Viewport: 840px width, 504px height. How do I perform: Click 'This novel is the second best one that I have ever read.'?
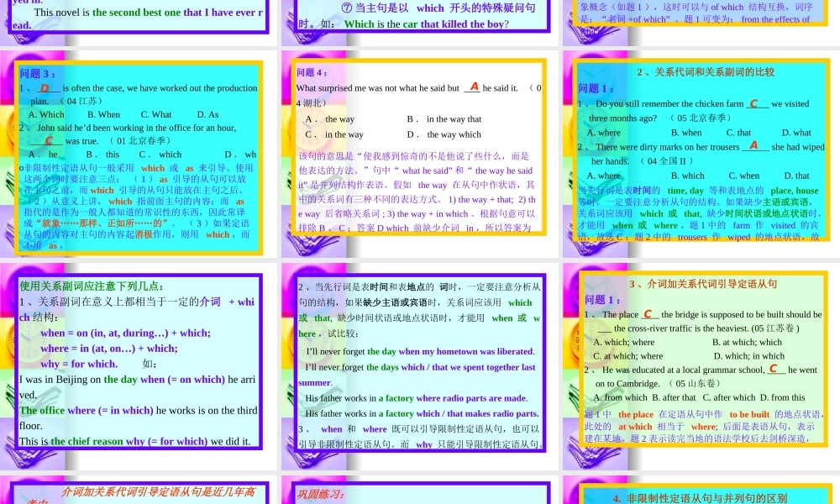[139, 18]
